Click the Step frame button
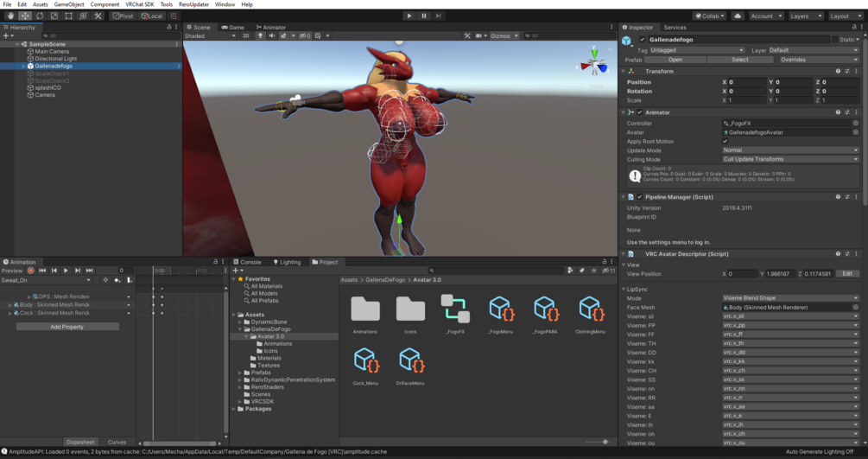The width and height of the screenshot is (868, 459). pos(439,16)
